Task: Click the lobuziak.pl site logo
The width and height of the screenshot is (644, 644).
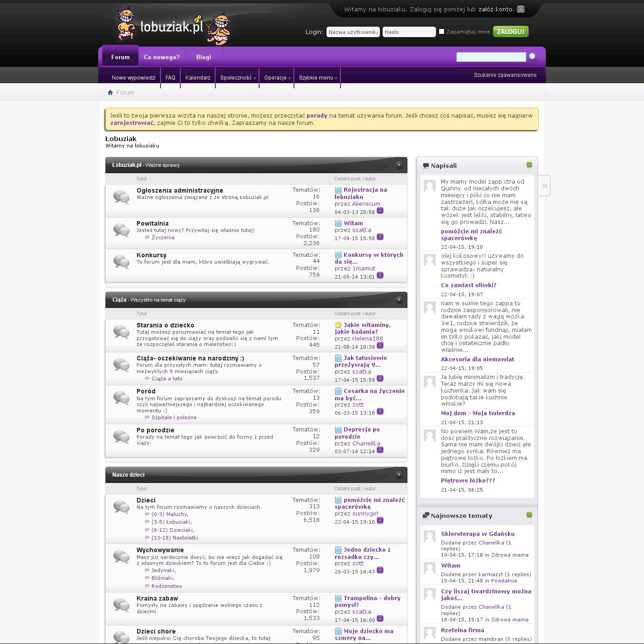Action: [174, 26]
